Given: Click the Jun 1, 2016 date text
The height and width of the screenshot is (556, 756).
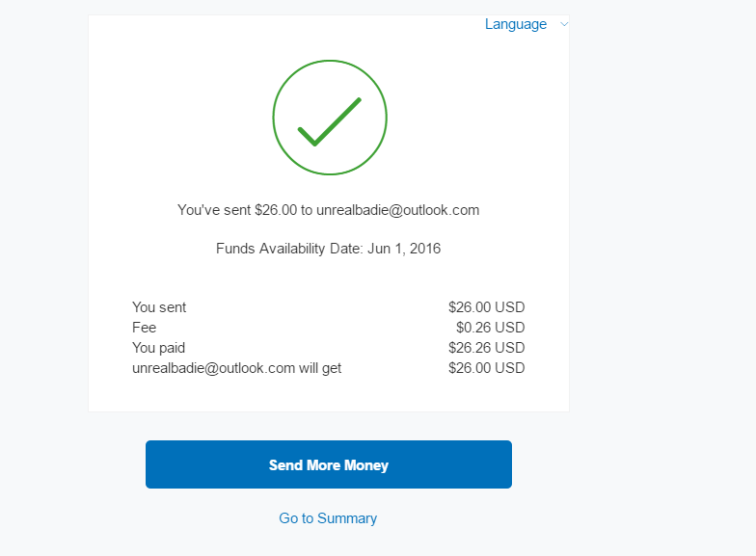Looking at the screenshot, I should 404,249.
